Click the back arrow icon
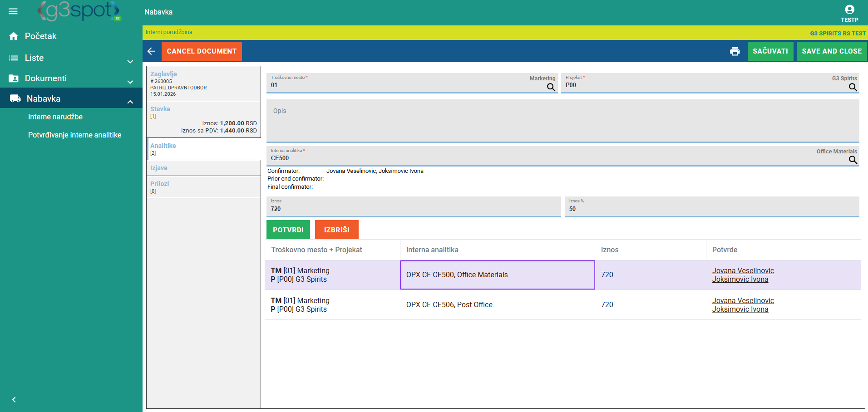This screenshot has height=412, width=868. tap(152, 51)
